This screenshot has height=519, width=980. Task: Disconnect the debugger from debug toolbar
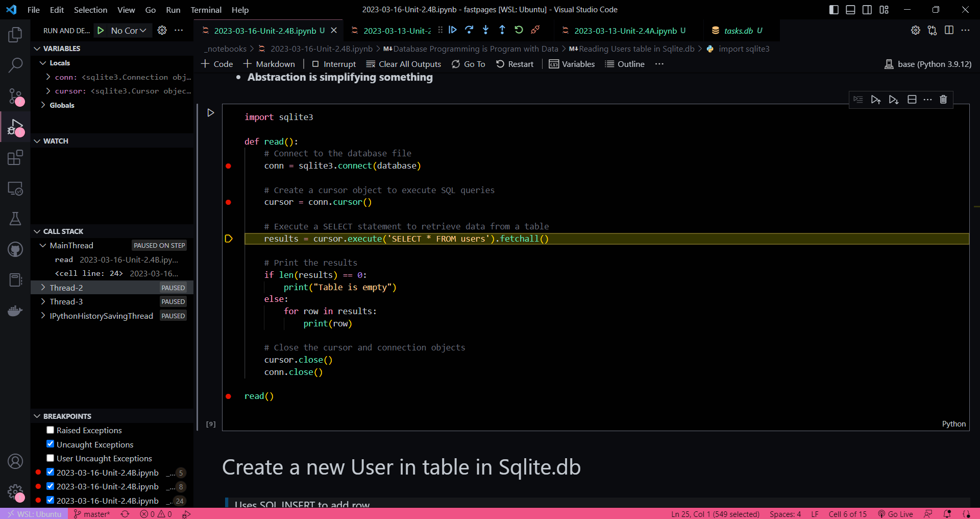coord(535,30)
